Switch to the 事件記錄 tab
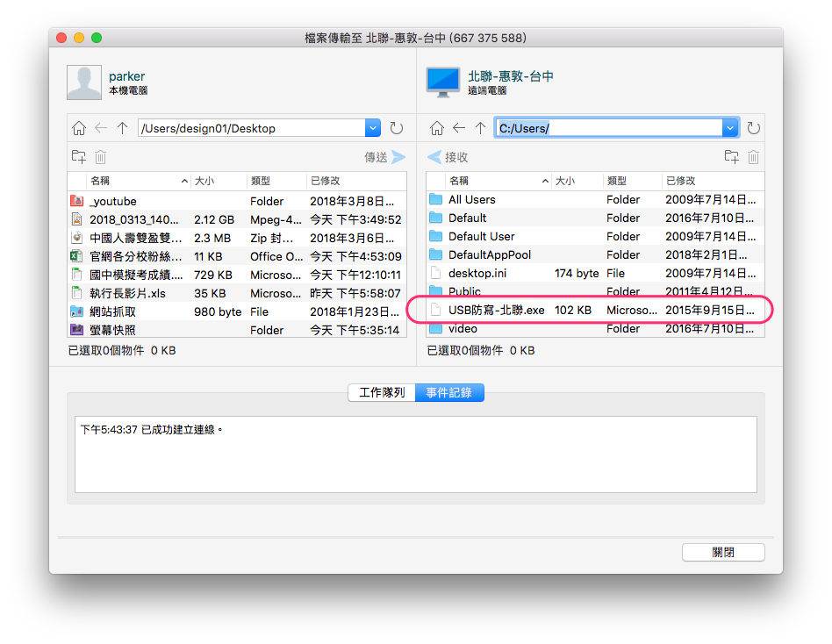Screen dimensions: 832x644 point(449,392)
